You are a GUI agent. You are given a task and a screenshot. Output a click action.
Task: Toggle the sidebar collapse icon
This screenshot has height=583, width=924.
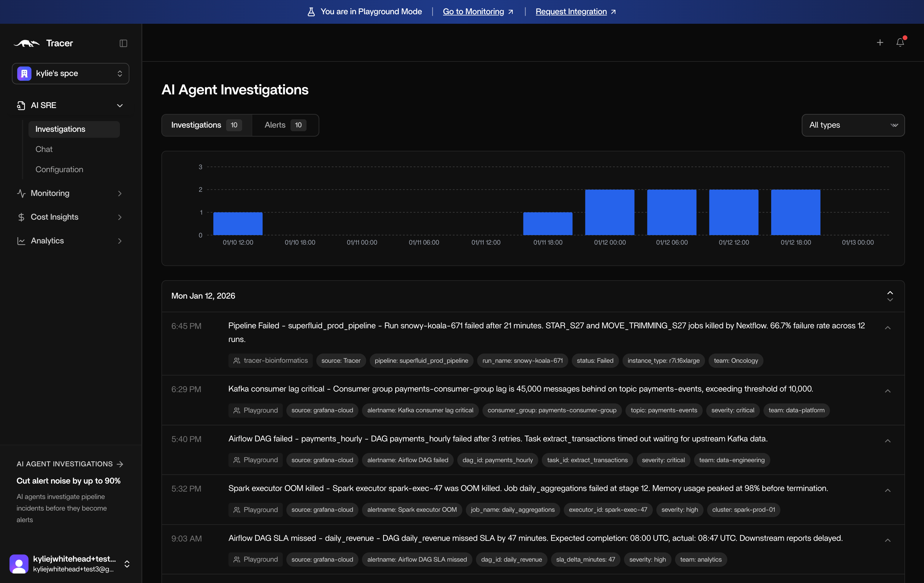(123, 43)
